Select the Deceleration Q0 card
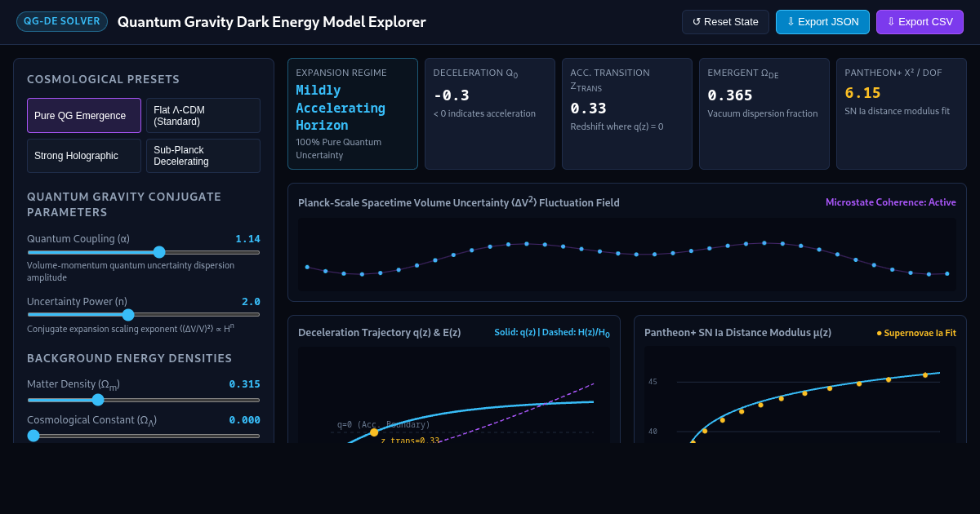Viewport: 980px width, 514px height. click(490, 113)
